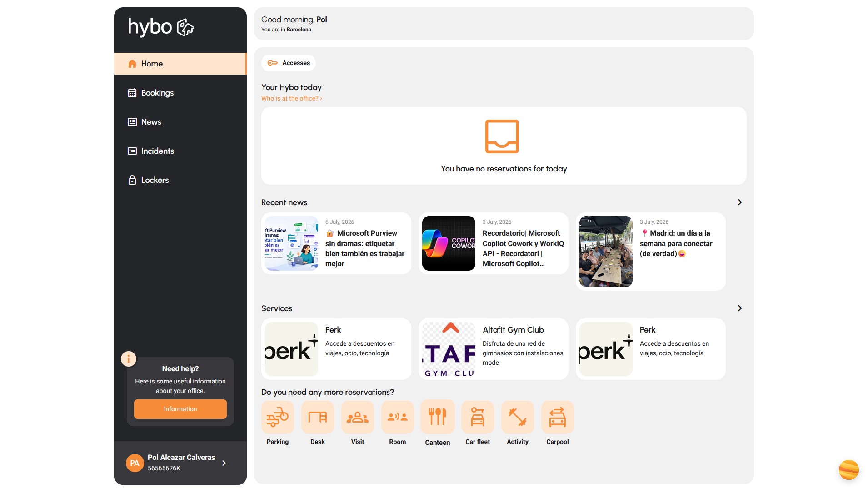868x489 pixels.
Task: Open the Canteen reservation icon
Action: coord(437,417)
